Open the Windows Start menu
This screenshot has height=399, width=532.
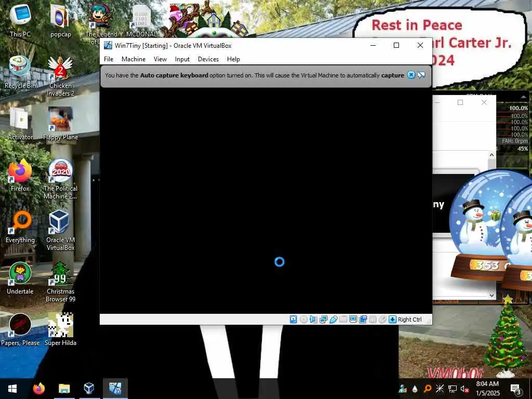pos(12,388)
